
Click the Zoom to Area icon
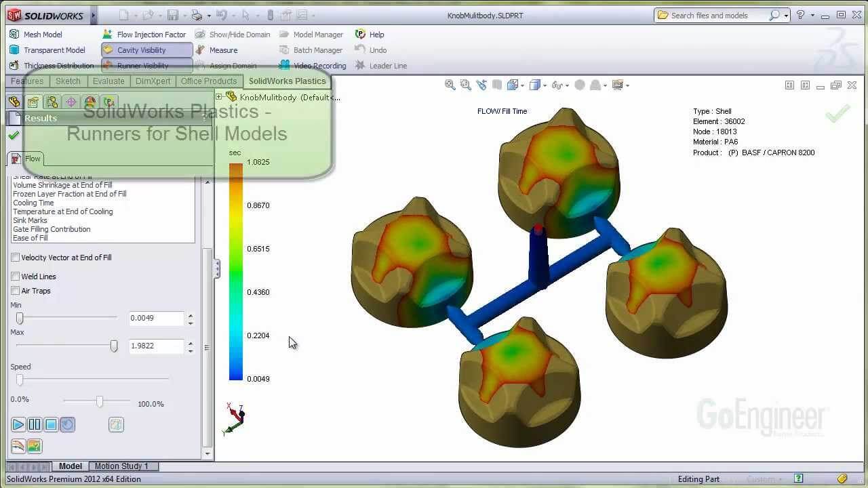(x=465, y=85)
